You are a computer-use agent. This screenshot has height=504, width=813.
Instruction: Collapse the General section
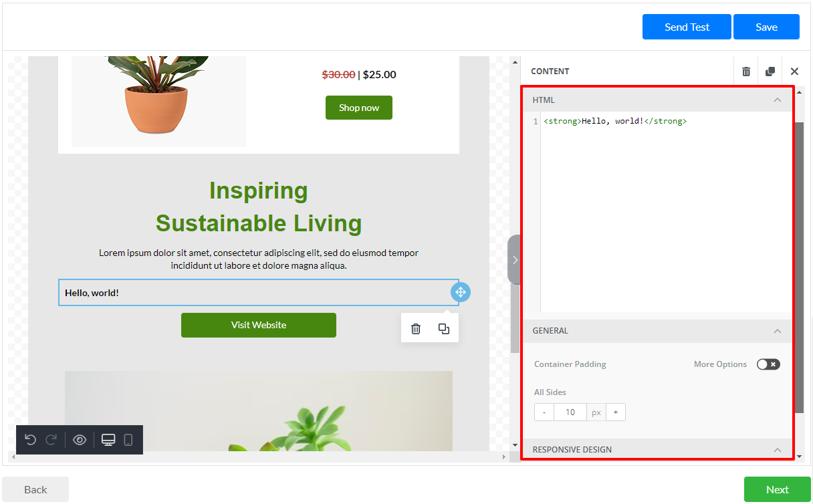(777, 331)
